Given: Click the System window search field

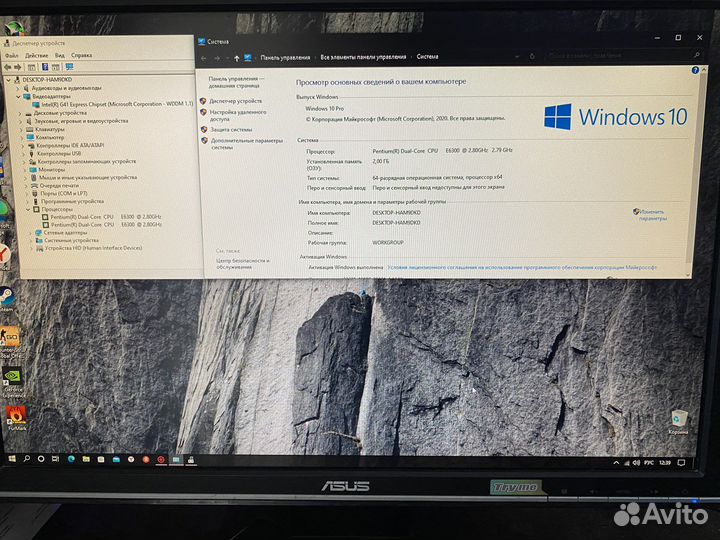Looking at the screenshot, I should pos(620,55).
